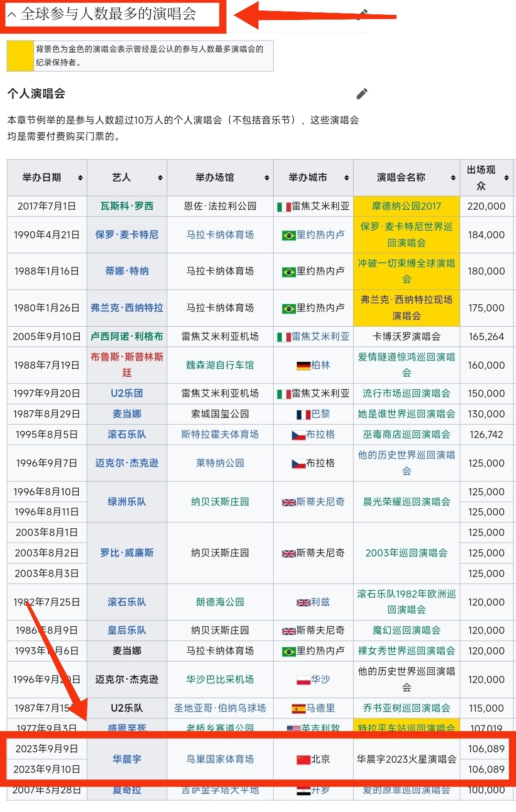Screen dimensions: 516x812
Task: Select the text 华晨宇2023火星演唱会
Action: coord(407,759)
